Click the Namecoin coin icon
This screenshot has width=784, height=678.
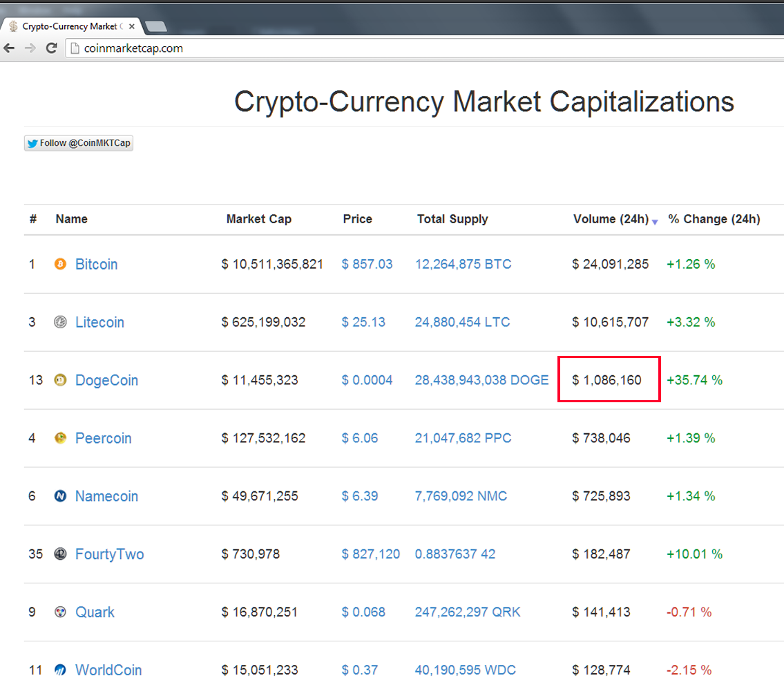click(60, 496)
